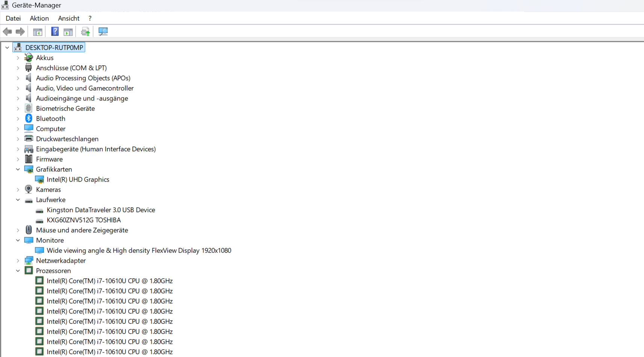Click the show/hide console tree icon
This screenshot has width=644, height=357.
[x=38, y=32]
